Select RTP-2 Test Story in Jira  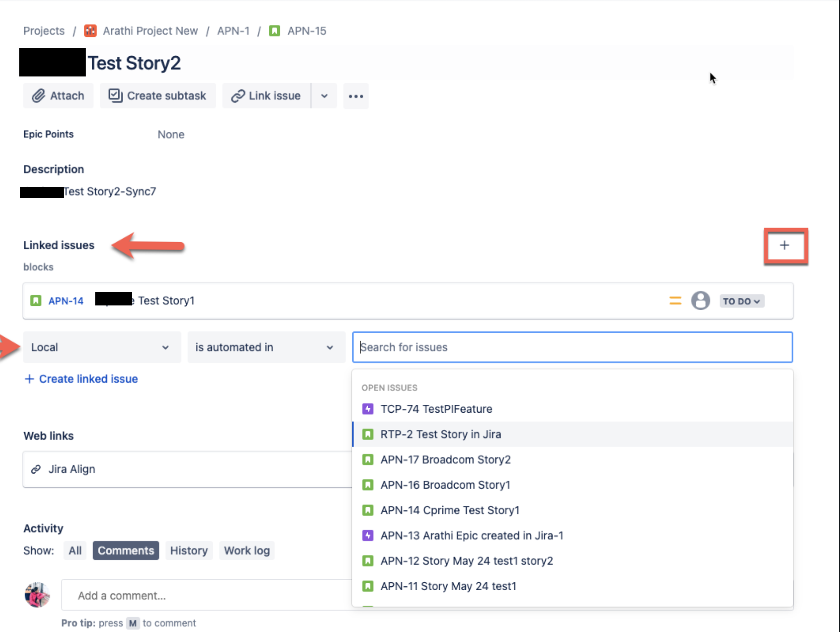tap(572, 434)
